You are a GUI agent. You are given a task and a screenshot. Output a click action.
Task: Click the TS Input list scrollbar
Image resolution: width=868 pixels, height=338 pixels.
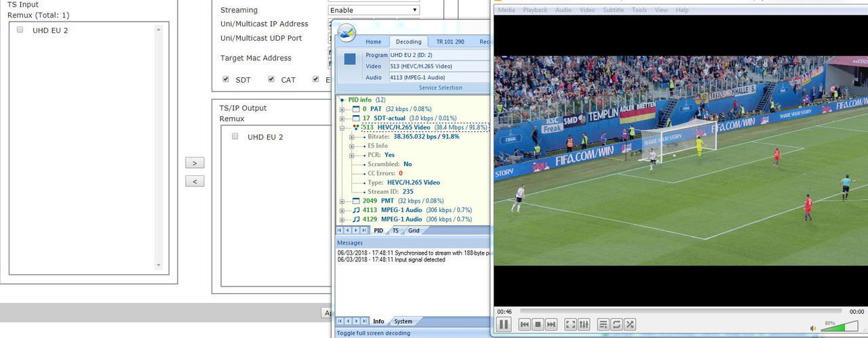pyautogui.click(x=159, y=147)
